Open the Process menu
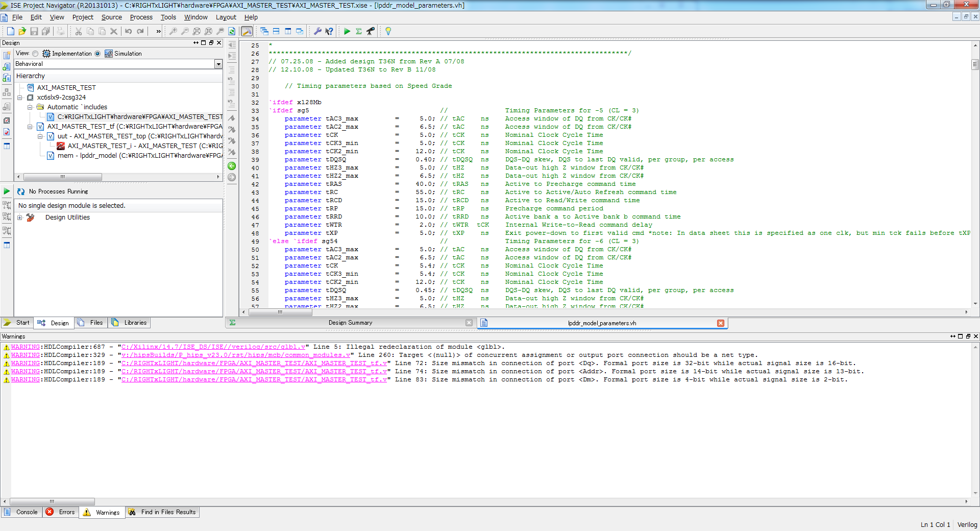 (x=141, y=17)
